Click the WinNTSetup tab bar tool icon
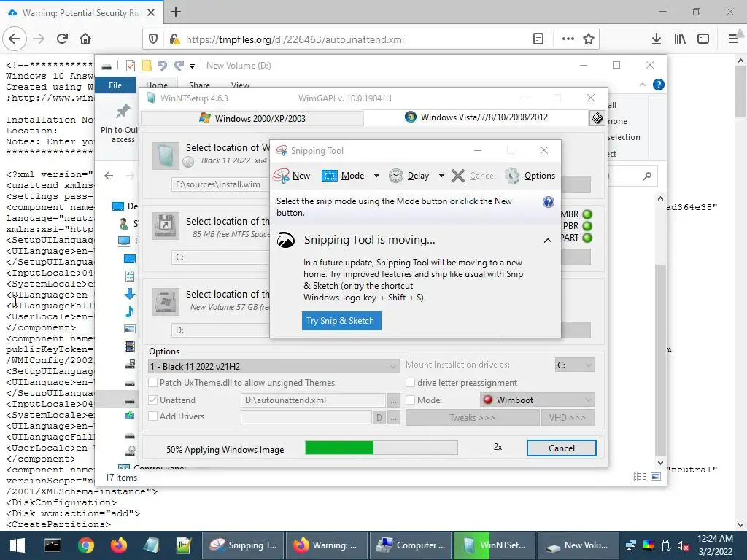The height and width of the screenshot is (560, 747). [x=597, y=118]
